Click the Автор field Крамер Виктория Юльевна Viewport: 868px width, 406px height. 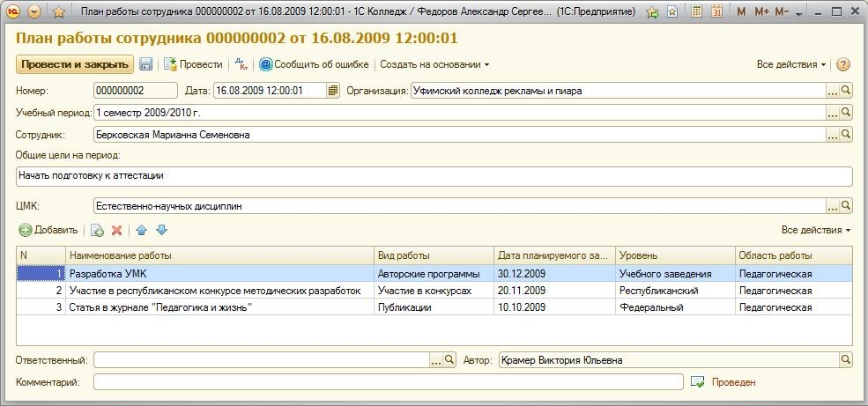pyautogui.click(x=669, y=360)
